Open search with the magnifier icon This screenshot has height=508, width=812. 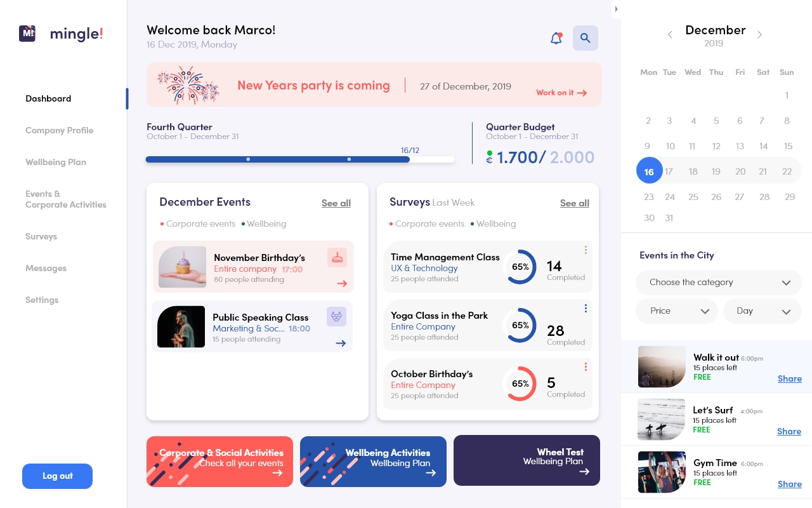coord(585,38)
